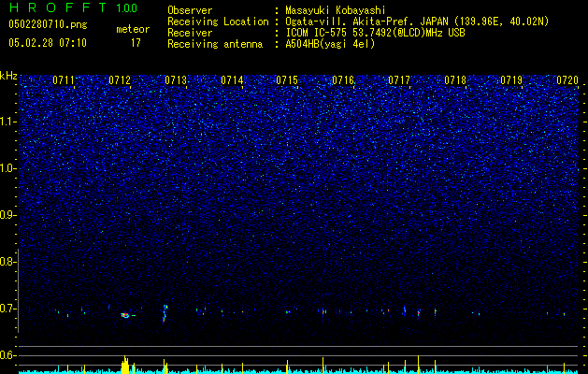Click the ICOM IC-575 receiver text
588x374 pixels.
[x=375, y=33]
